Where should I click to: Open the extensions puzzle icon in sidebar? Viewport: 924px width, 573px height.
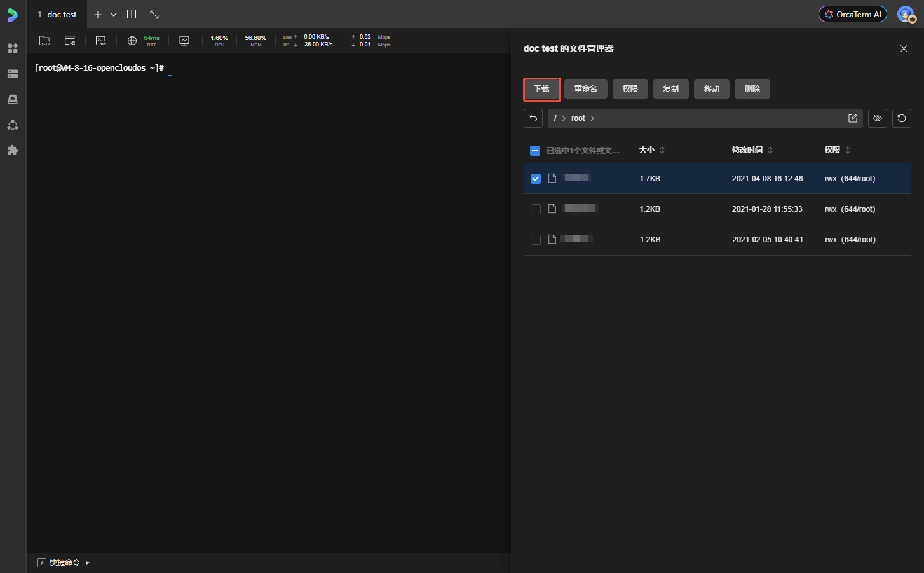pyautogui.click(x=13, y=150)
